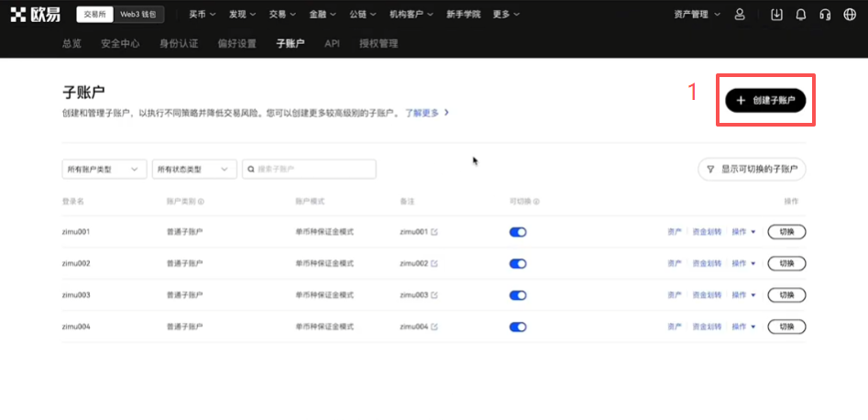This screenshot has width=868, height=420.
Task: Go to 新手学院
Action: tap(464, 15)
